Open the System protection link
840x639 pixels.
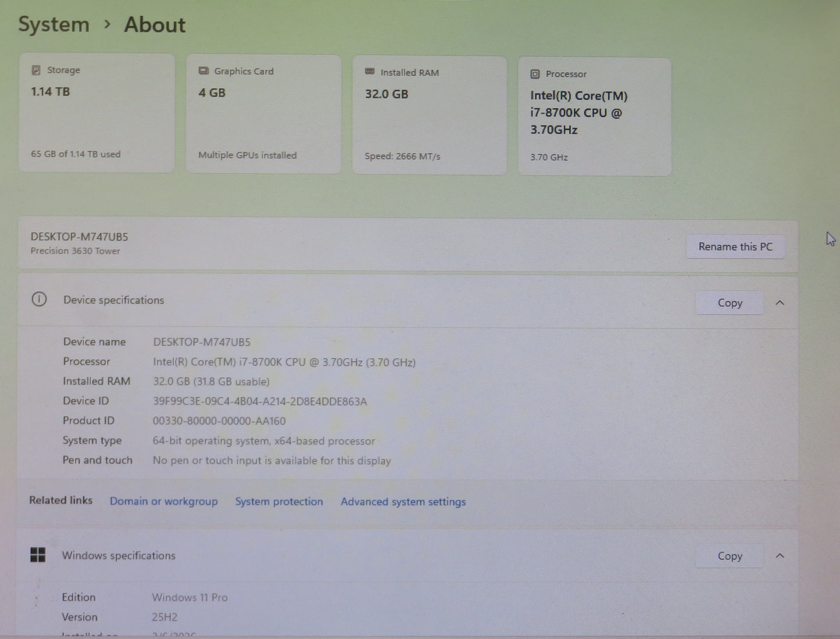click(x=279, y=501)
